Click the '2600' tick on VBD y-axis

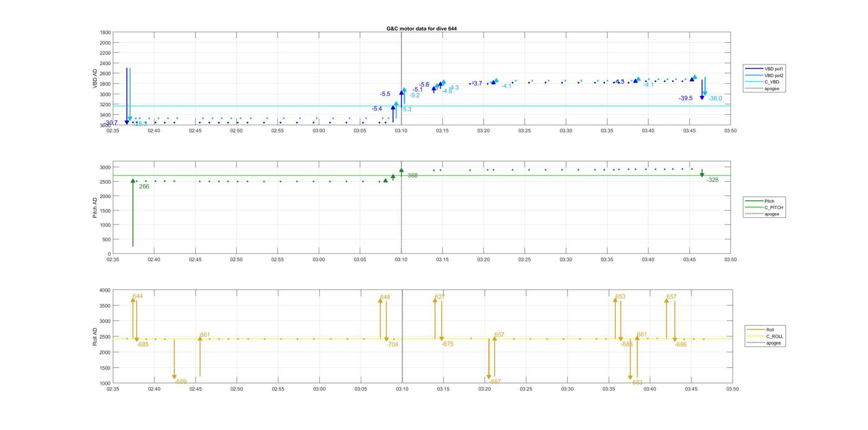tap(105, 73)
